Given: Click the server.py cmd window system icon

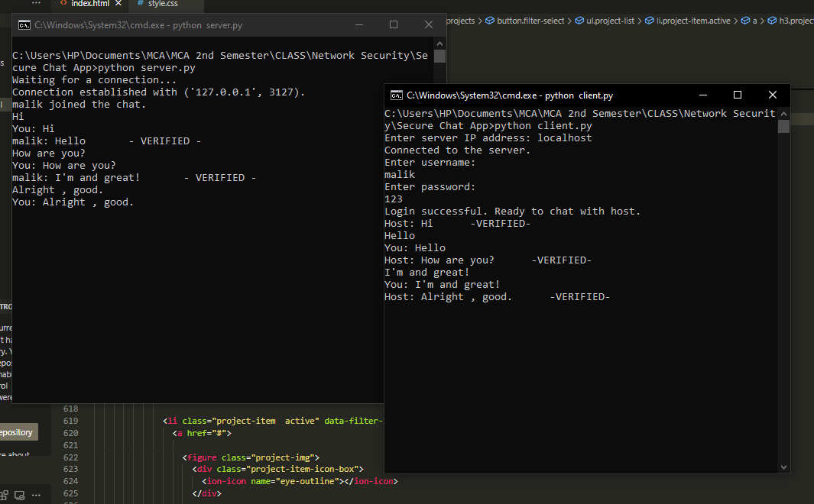Looking at the screenshot, I should point(24,25).
